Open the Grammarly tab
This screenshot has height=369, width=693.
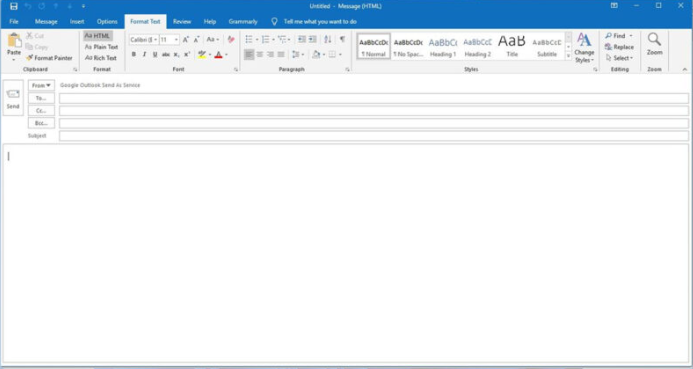pos(243,21)
